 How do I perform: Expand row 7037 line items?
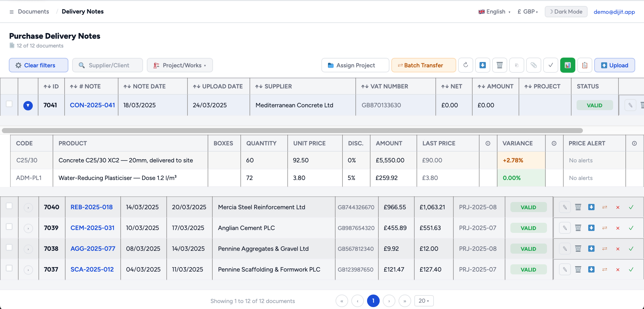[28, 270]
